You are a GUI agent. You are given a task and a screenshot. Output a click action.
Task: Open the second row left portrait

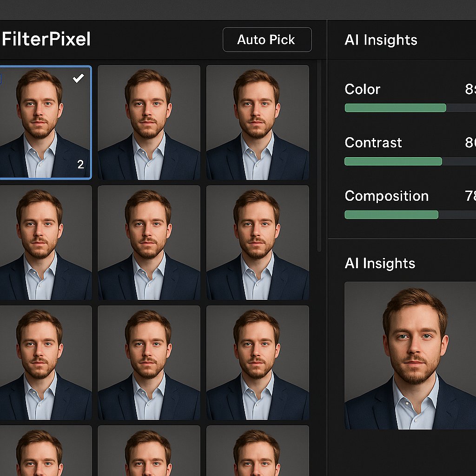(x=45, y=243)
